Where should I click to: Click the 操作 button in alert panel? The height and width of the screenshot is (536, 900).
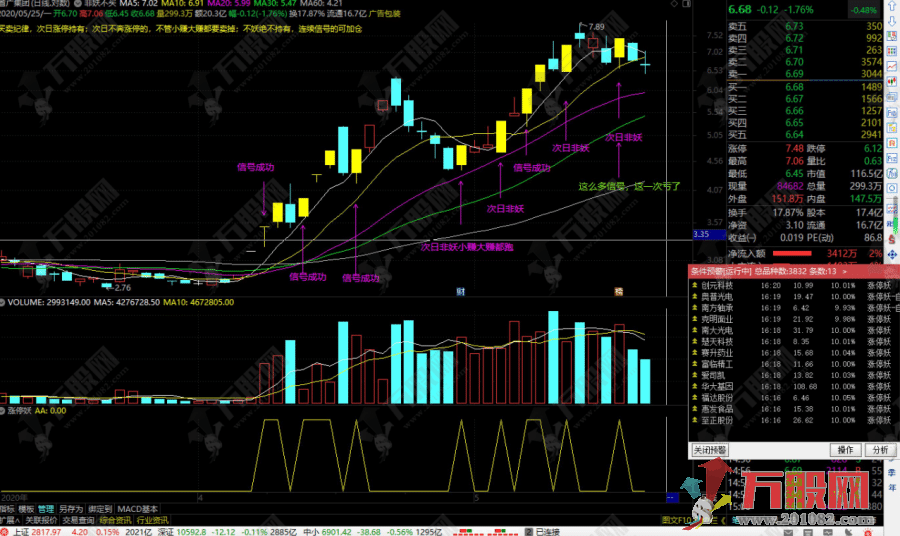[845, 450]
